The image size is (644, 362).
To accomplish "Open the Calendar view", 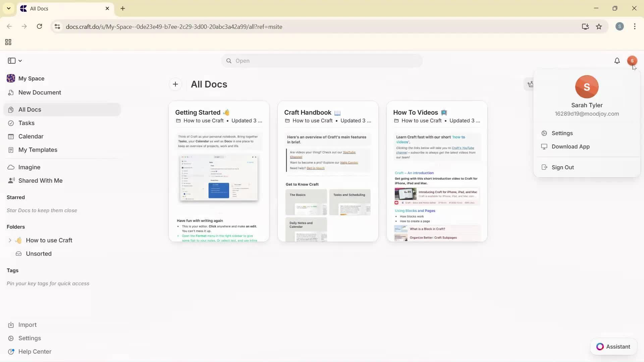I will click(31, 136).
